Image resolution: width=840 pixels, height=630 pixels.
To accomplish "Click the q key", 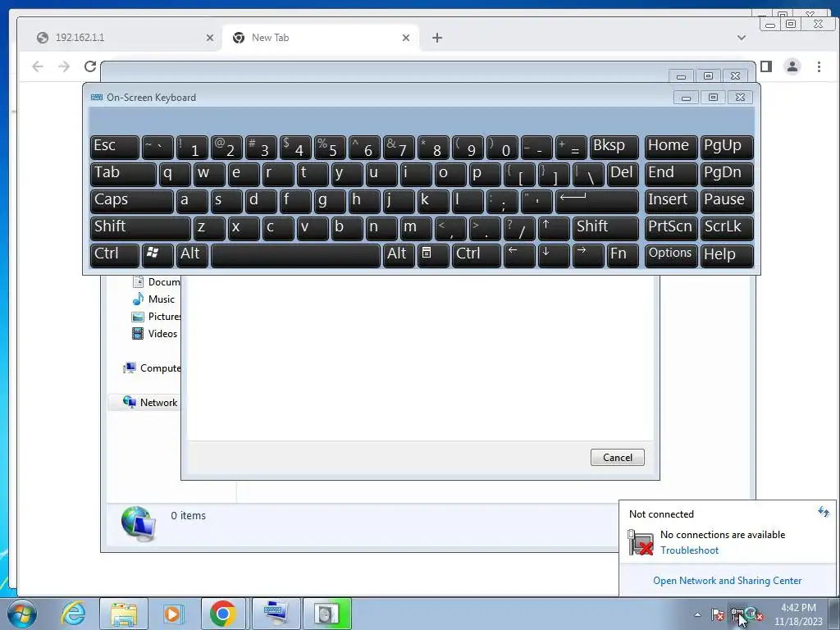I will pos(175,174).
